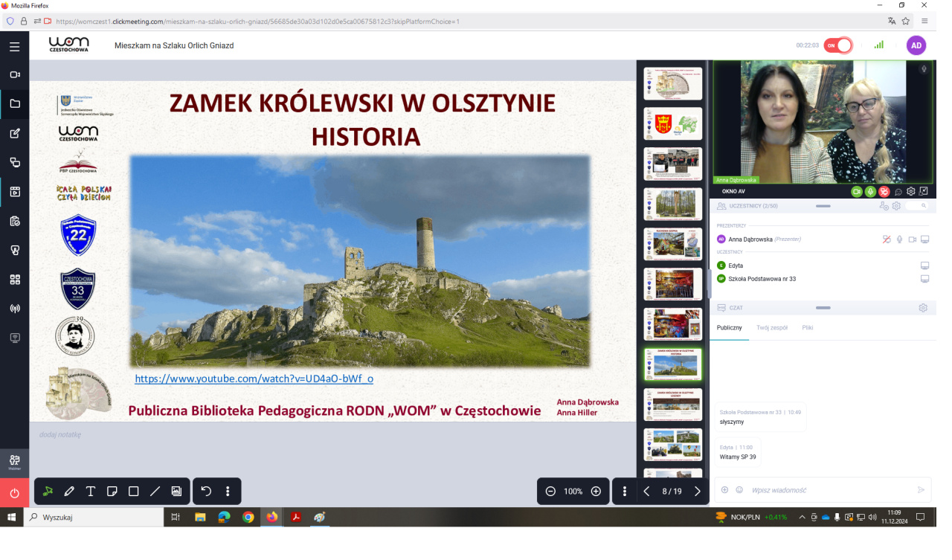Click the invite participant icon

(884, 206)
